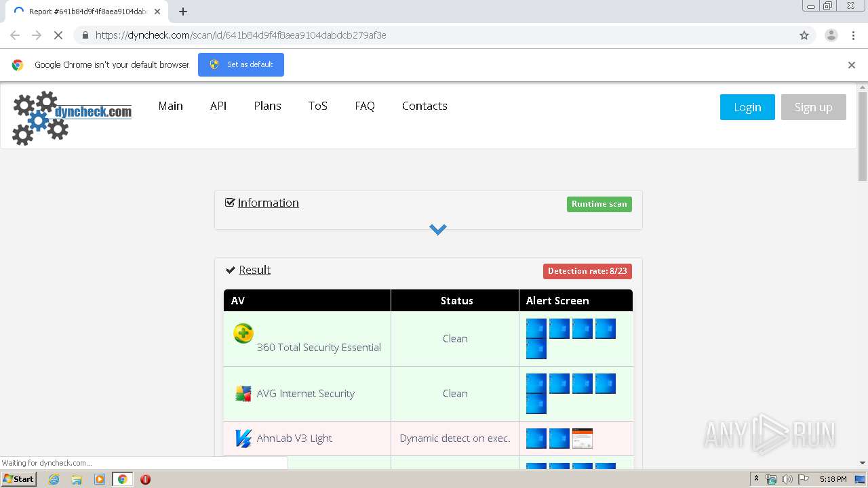Click the Action Center flag icon
Screen dimensions: 868x488
pos(804,479)
